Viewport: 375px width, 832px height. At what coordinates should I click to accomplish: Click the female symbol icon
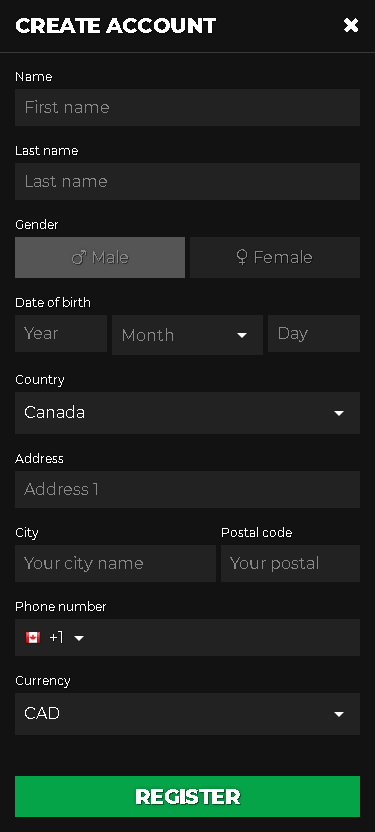[x=241, y=257]
